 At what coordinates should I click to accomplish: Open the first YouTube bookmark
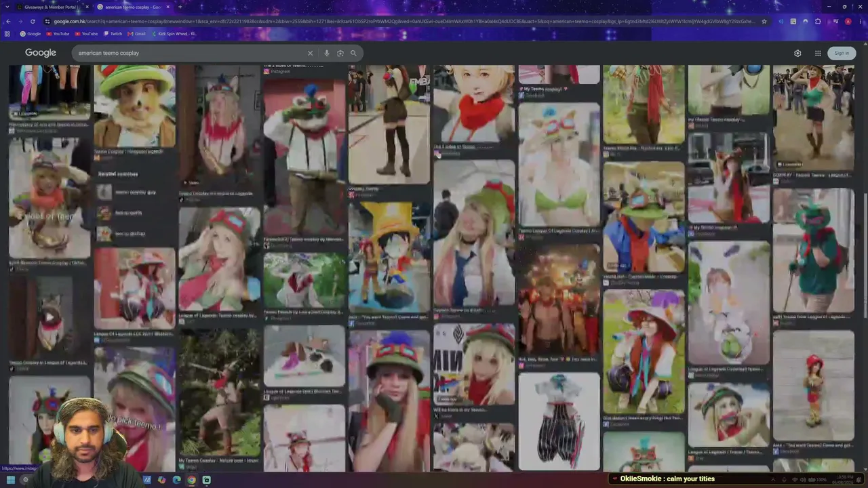click(x=58, y=34)
